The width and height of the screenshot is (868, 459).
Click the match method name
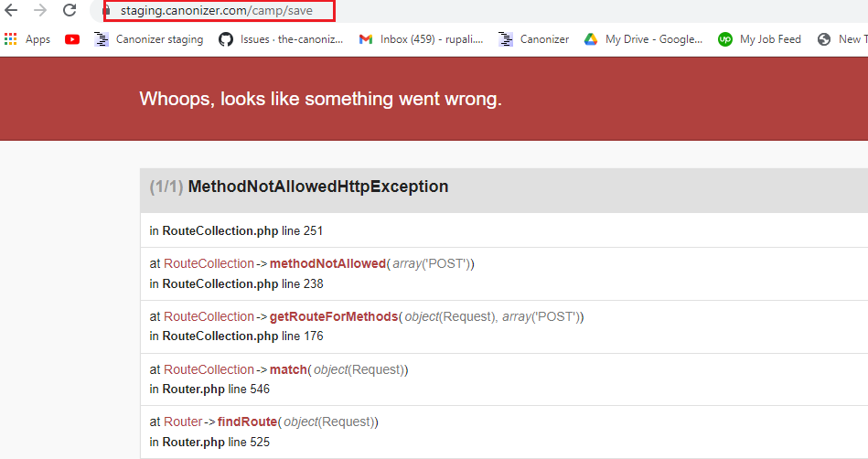(288, 370)
